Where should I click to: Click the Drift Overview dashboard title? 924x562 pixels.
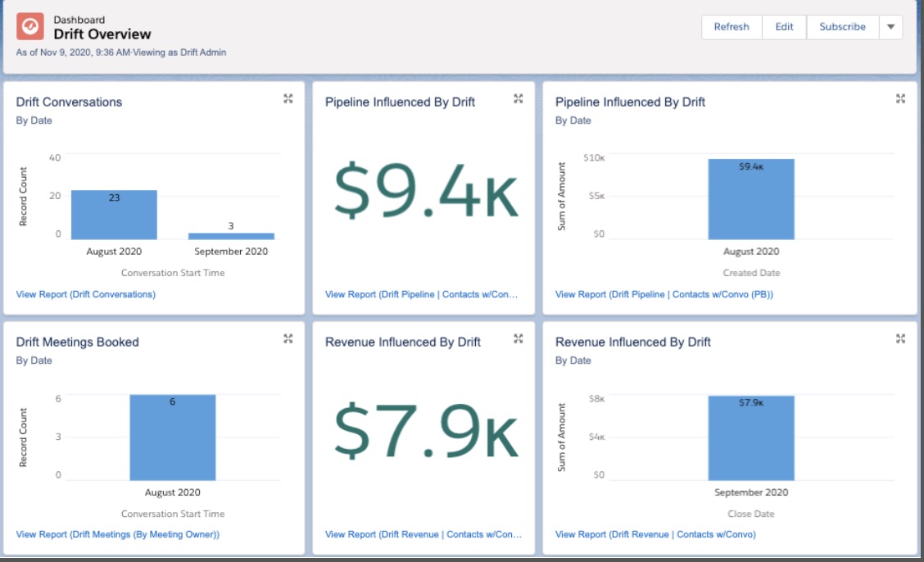pos(102,34)
